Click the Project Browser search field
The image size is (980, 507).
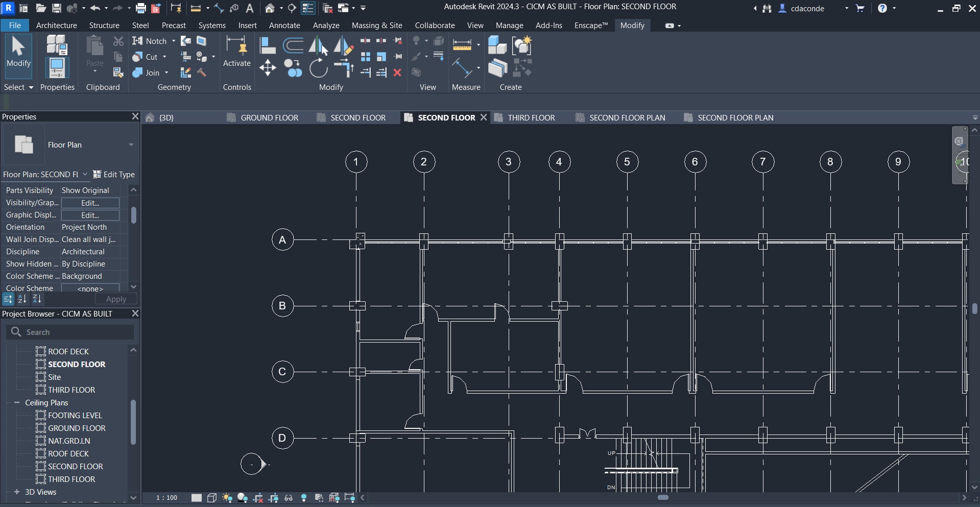click(70, 332)
